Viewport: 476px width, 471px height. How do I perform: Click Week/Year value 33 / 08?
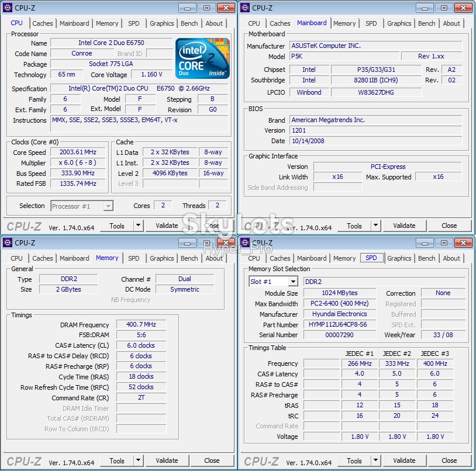tap(443, 335)
